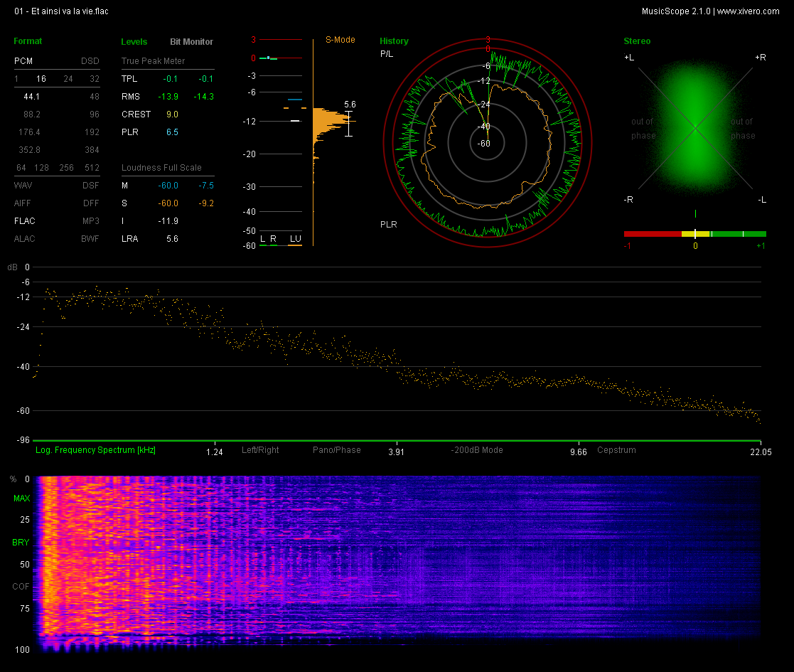794x672 pixels.
Task: Enable Pano/Phase spectrum mode
Action: (336, 450)
